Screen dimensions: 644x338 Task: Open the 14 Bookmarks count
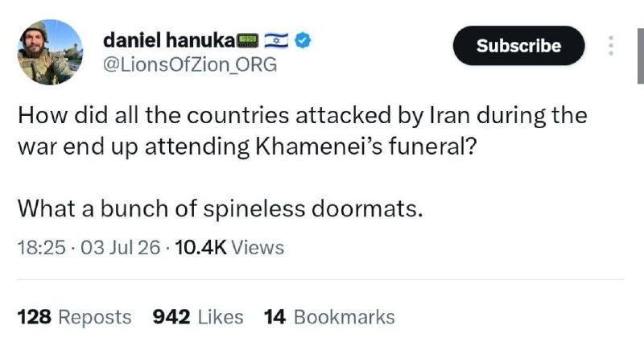click(x=329, y=317)
